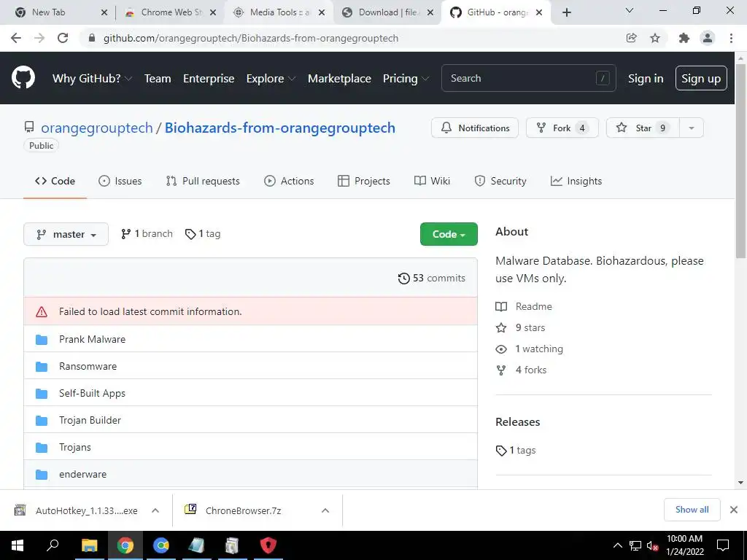747x560 pixels.
Task: Open the 1 branch link
Action: pyautogui.click(x=147, y=234)
